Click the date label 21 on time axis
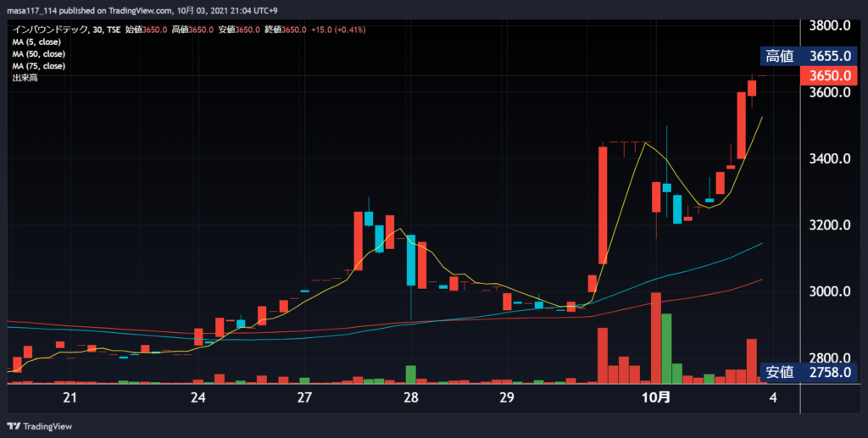868x438 pixels. 70,397
